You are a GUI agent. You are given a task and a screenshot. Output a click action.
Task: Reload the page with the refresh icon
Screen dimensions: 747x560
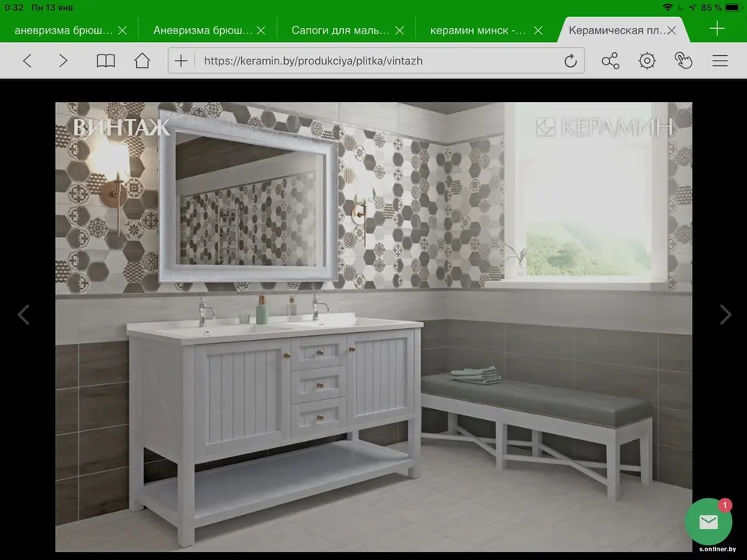tap(570, 61)
